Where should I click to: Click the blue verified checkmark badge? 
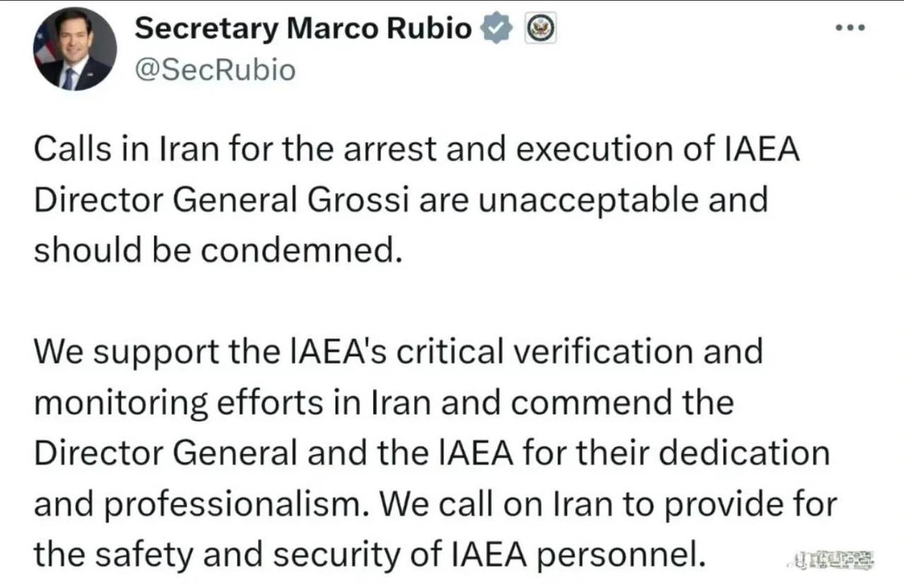(496, 30)
